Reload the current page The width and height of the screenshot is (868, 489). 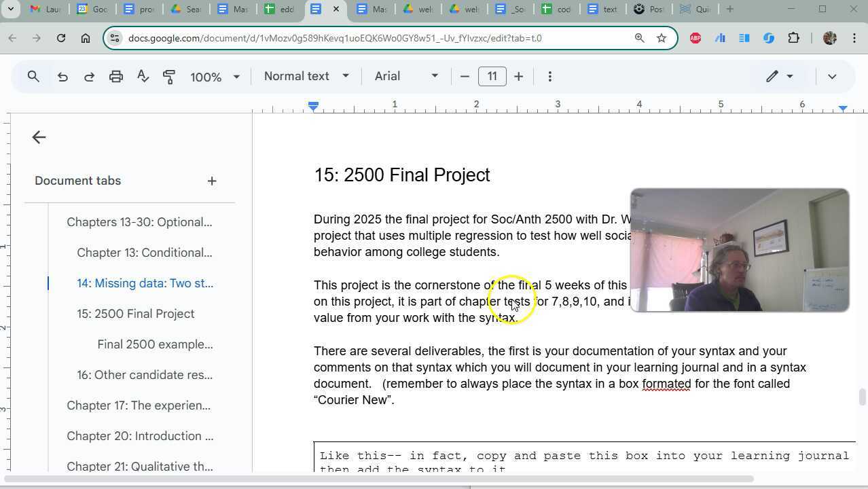pos(61,38)
